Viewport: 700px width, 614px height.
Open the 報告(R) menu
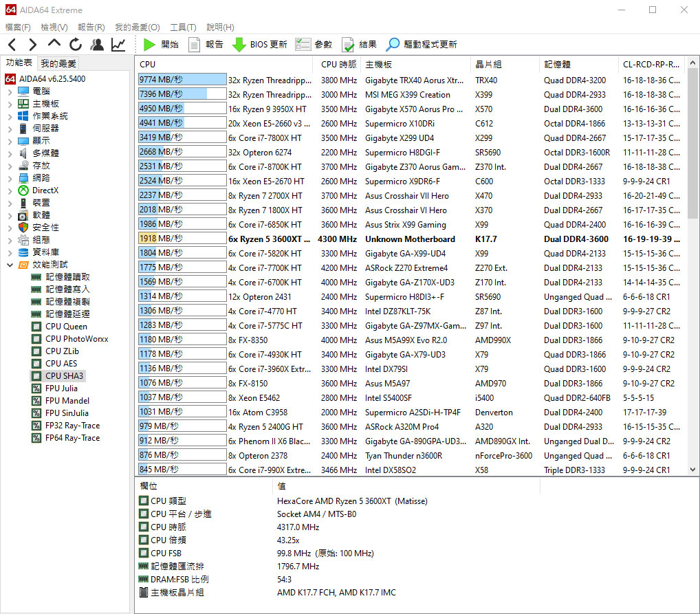coord(91,28)
